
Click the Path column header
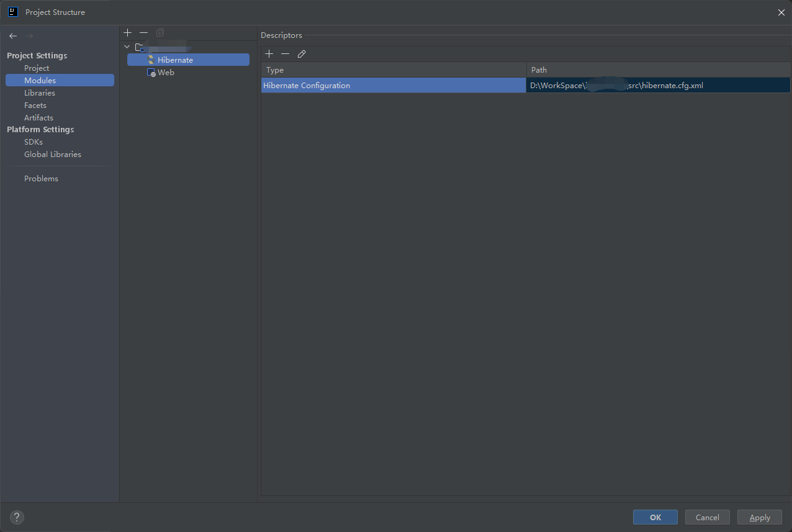[x=659, y=70]
